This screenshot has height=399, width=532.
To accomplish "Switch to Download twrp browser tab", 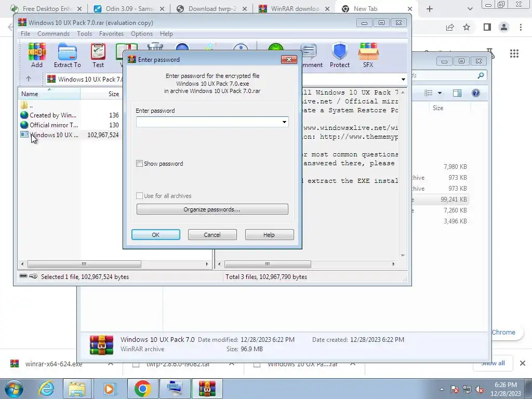I will tap(212, 9).
